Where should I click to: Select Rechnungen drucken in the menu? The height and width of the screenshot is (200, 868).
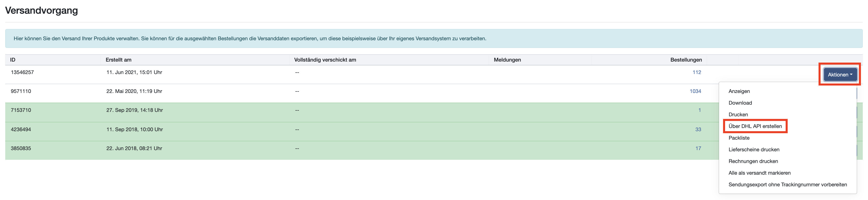point(753,161)
